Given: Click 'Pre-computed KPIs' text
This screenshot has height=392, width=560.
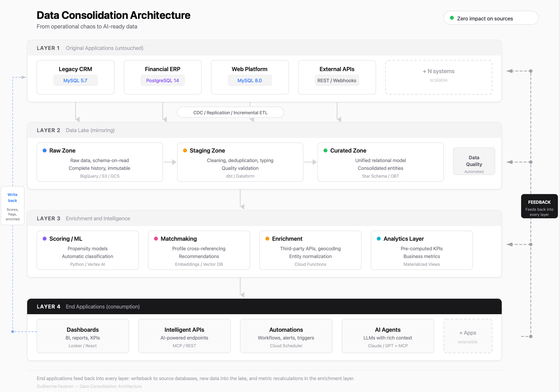Looking at the screenshot, I should point(422,248).
